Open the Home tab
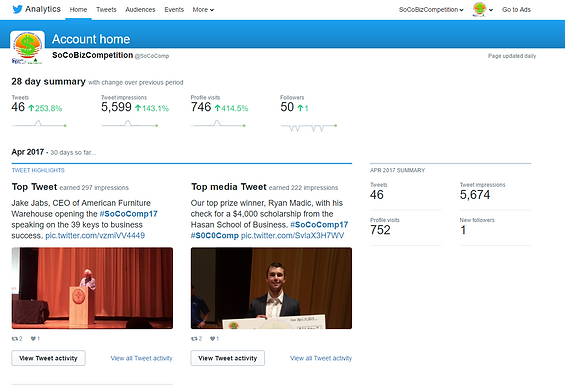Viewport: 565px width, 388px height. click(x=78, y=10)
